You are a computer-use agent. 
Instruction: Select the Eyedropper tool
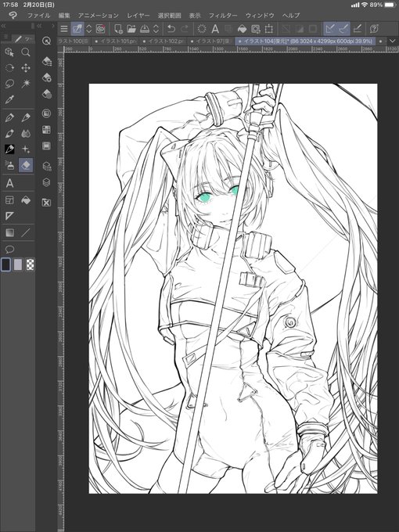(9, 99)
